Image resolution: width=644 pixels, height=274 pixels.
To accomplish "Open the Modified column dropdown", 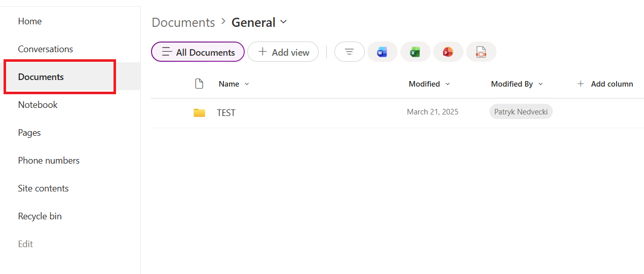I will [x=447, y=84].
